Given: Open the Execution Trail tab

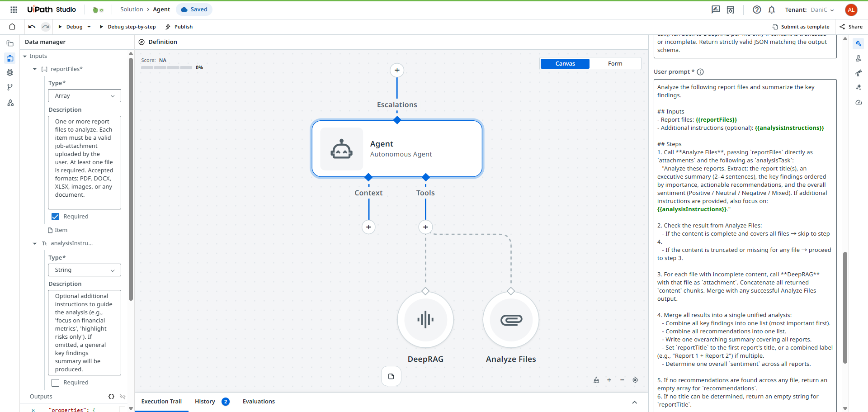Looking at the screenshot, I should pos(161,402).
